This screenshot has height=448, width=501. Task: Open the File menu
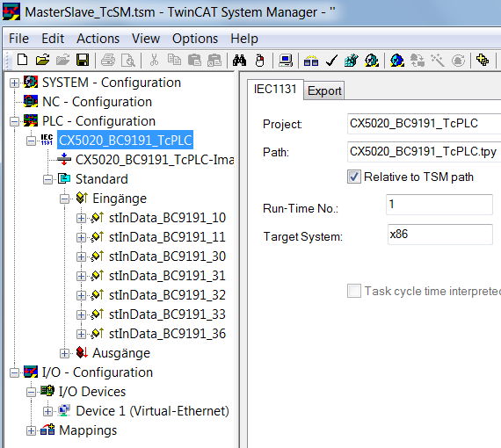(18, 39)
